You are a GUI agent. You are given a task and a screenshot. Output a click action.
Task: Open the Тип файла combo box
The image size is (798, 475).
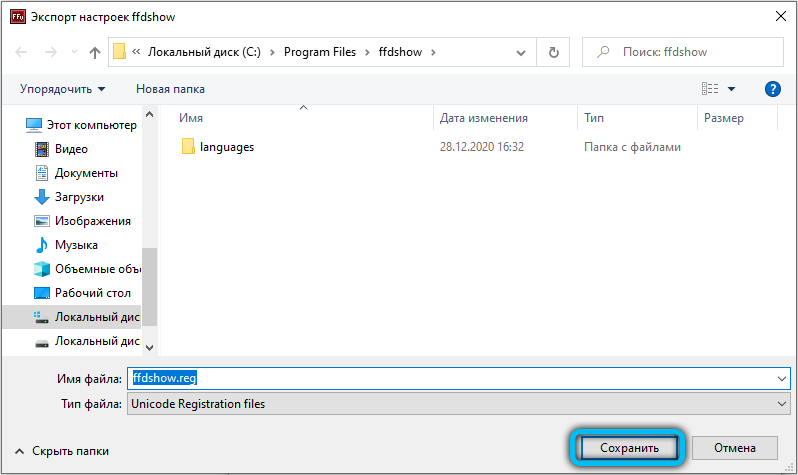pos(459,404)
